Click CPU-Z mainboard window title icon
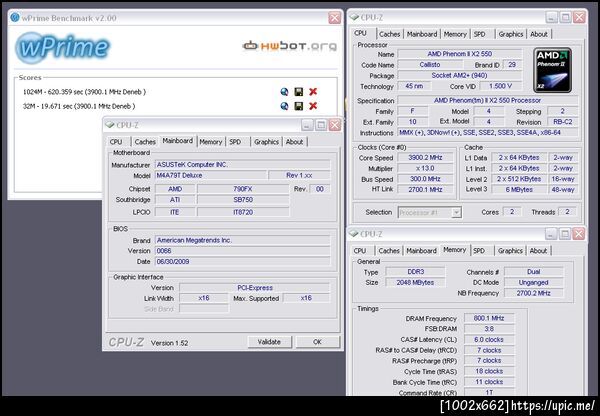The image size is (600, 416). click(x=110, y=125)
